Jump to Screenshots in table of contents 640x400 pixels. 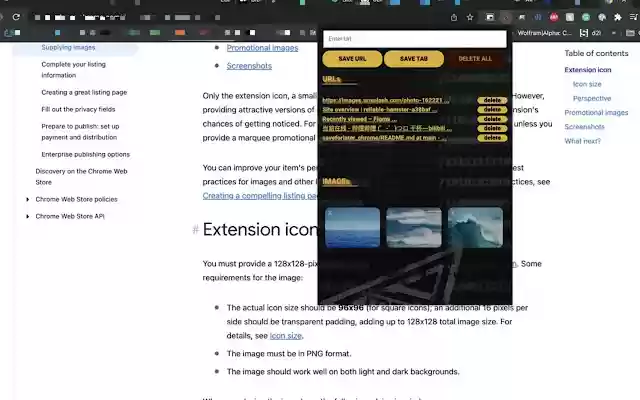tap(584, 127)
